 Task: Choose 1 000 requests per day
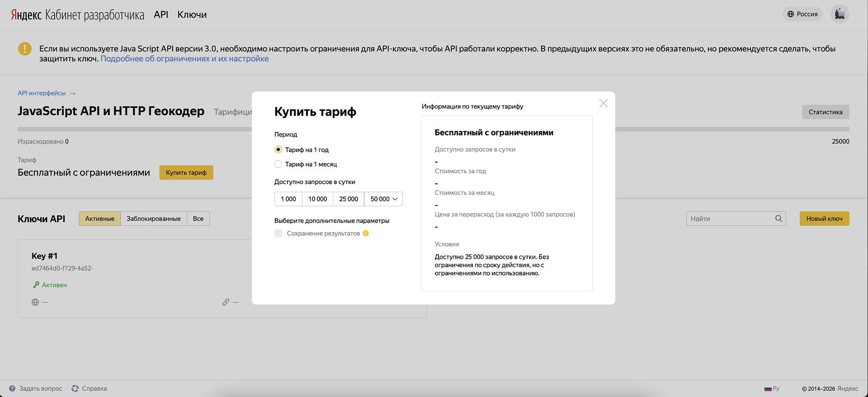288,199
